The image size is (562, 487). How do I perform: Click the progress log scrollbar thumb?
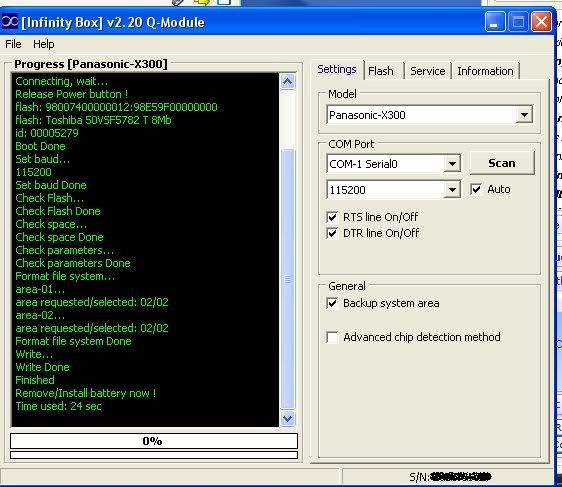click(x=288, y=278)
